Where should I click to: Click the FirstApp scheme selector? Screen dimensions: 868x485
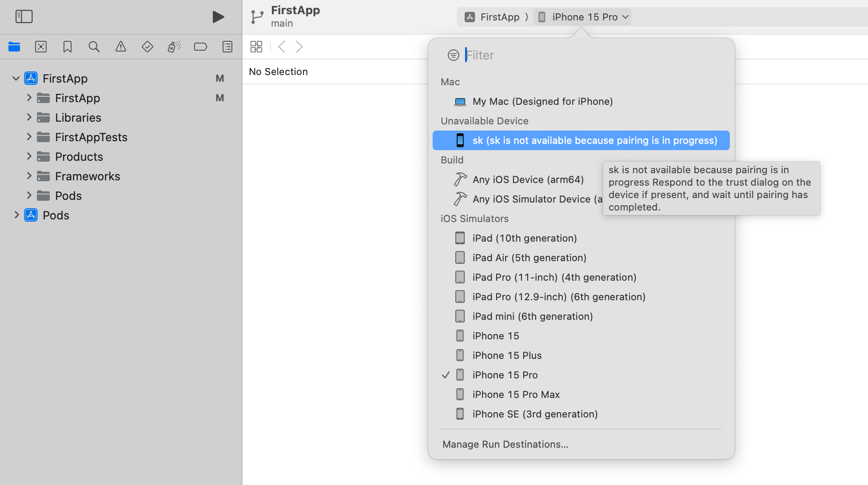[x=492, y=17]
